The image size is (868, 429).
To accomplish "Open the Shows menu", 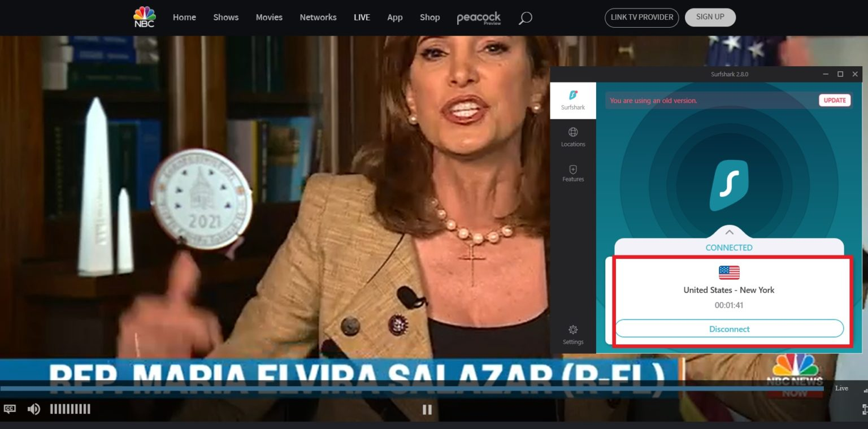I will pos(225,18).
